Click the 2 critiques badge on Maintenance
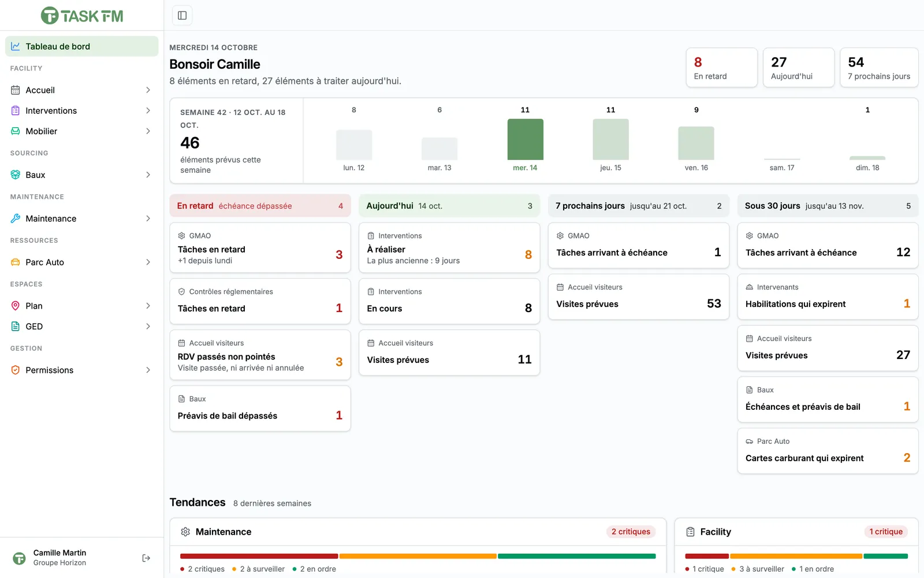This screenshot has width=924, height=578. pyautogui.click(x=631, y=532)
